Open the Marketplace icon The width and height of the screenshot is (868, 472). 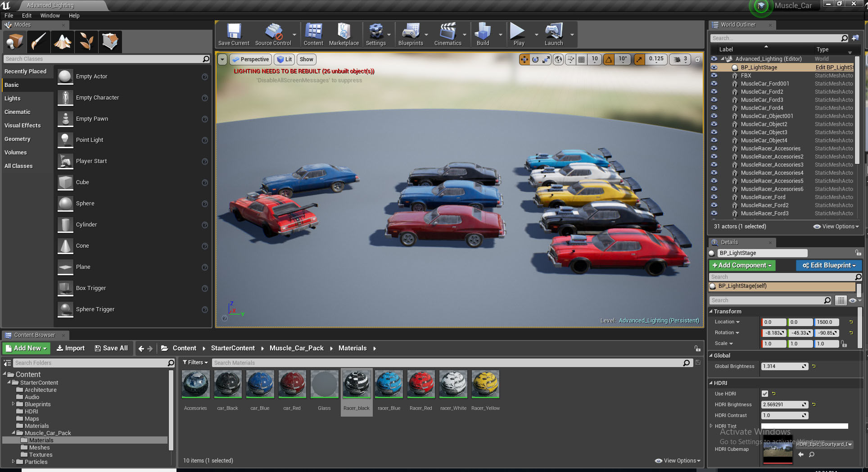(x=344, y=35)
